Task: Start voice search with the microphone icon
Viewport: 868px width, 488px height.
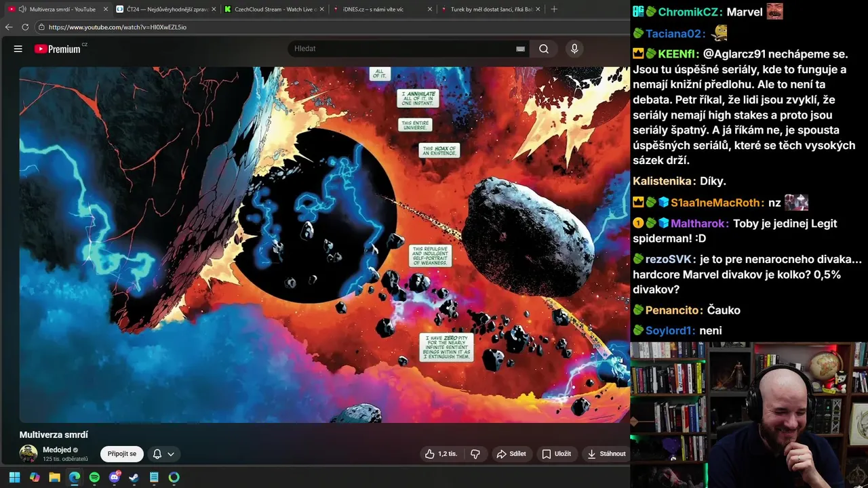Action: tap(574, 49)
